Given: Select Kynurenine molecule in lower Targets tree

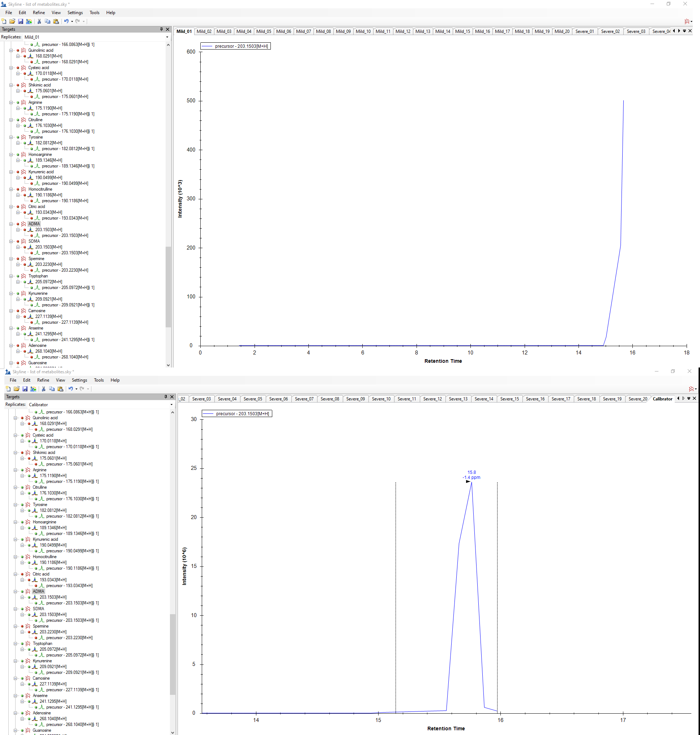Looking at the screenshot, I should [42, 661].
